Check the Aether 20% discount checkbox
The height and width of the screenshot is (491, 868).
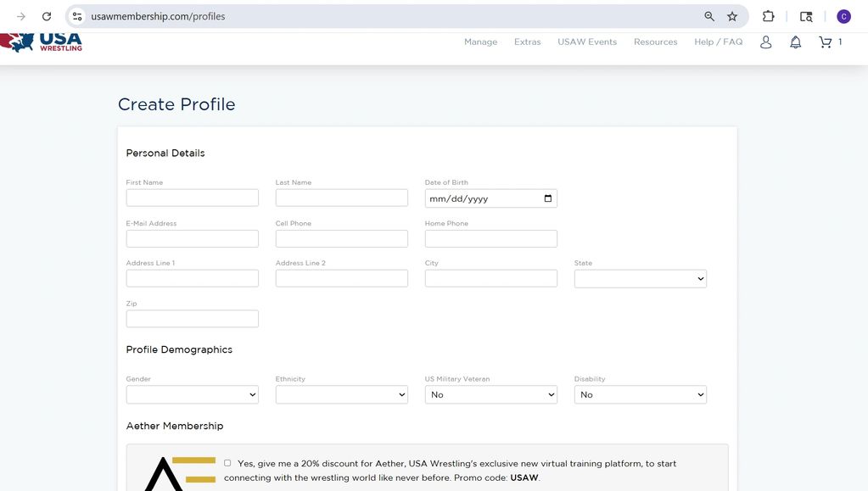click(x=227, y=463)
